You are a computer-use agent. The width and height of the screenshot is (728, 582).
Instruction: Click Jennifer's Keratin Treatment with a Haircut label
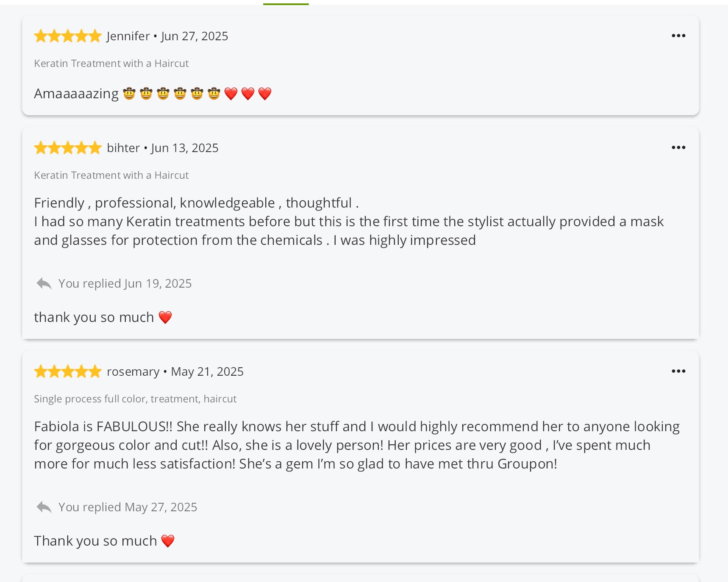pyautogui.click(x=111, y=64)
